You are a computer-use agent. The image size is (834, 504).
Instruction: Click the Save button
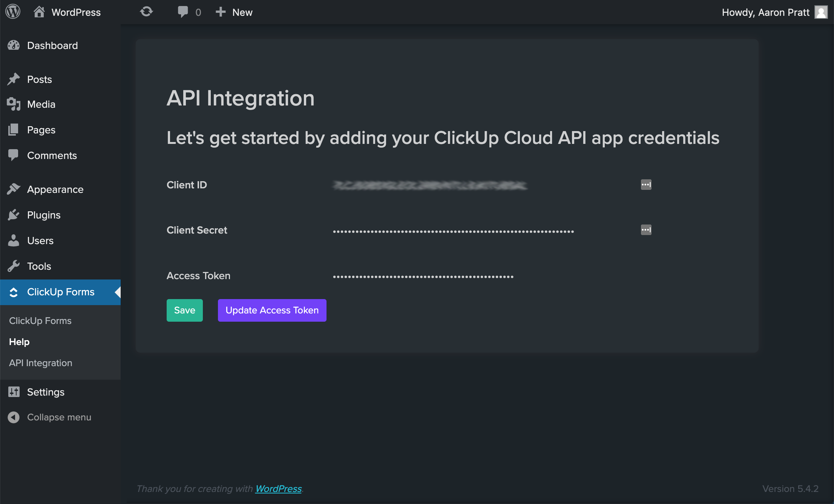tap(185, 310)
